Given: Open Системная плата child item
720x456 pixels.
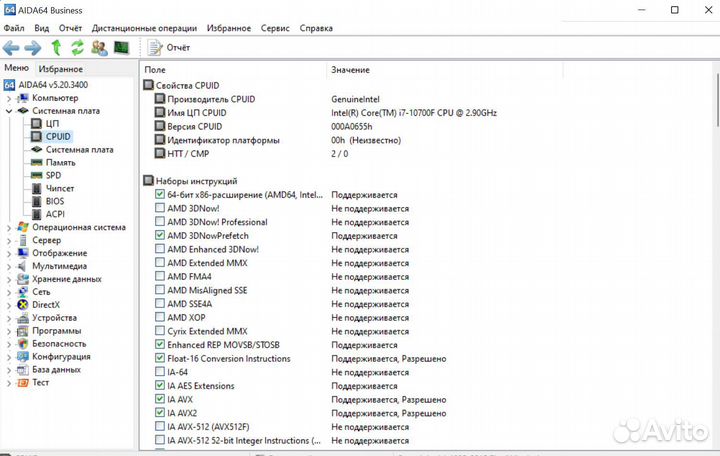Looking at the screenshot, I should tap(79, 150).
